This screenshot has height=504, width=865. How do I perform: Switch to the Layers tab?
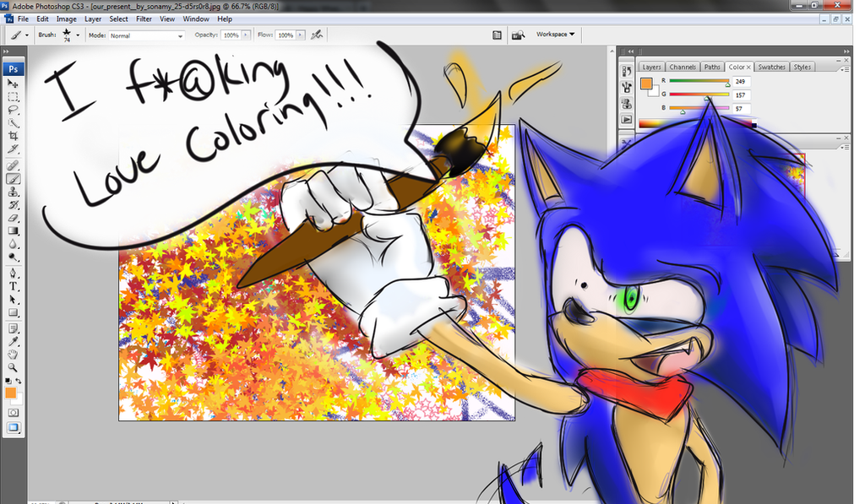pyautogui.click(x=651, y=67)
